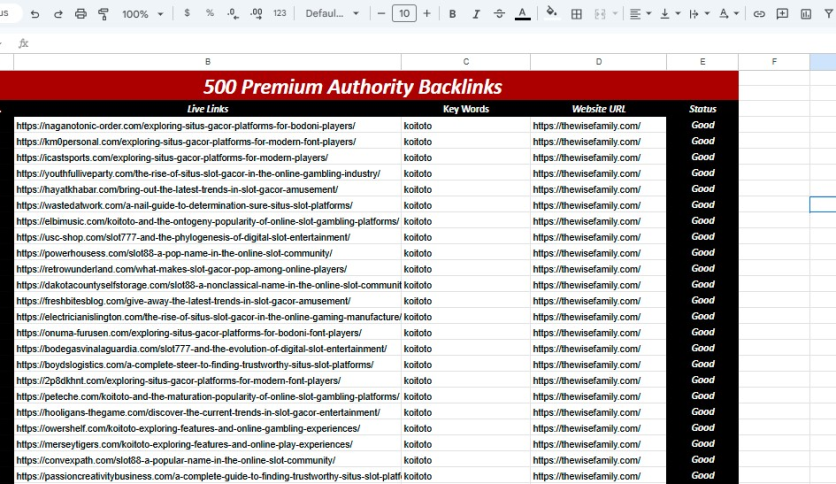This screenshot has width=836, height=484.
Task: Click the font size field showing 10
Action: 404,13
